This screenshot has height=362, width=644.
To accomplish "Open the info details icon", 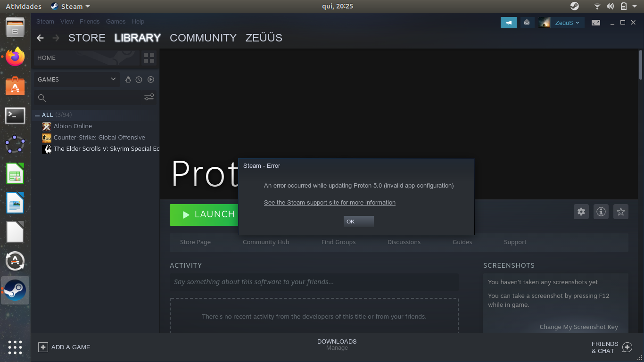I will click(601, 212).
